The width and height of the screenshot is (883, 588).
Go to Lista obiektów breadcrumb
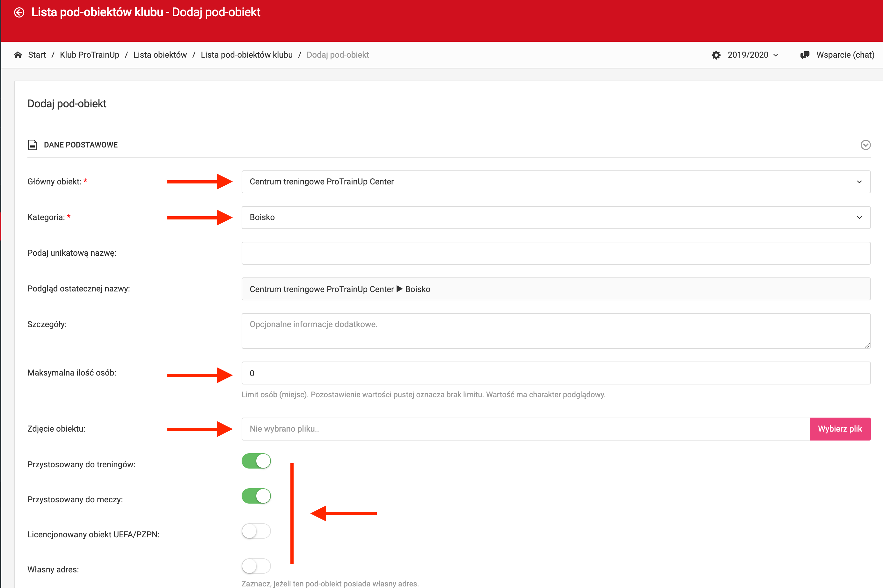[160, 55]
